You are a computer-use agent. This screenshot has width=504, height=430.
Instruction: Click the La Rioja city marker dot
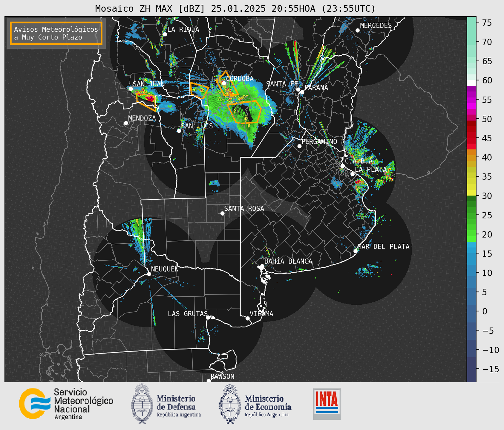tap(165, 34)
